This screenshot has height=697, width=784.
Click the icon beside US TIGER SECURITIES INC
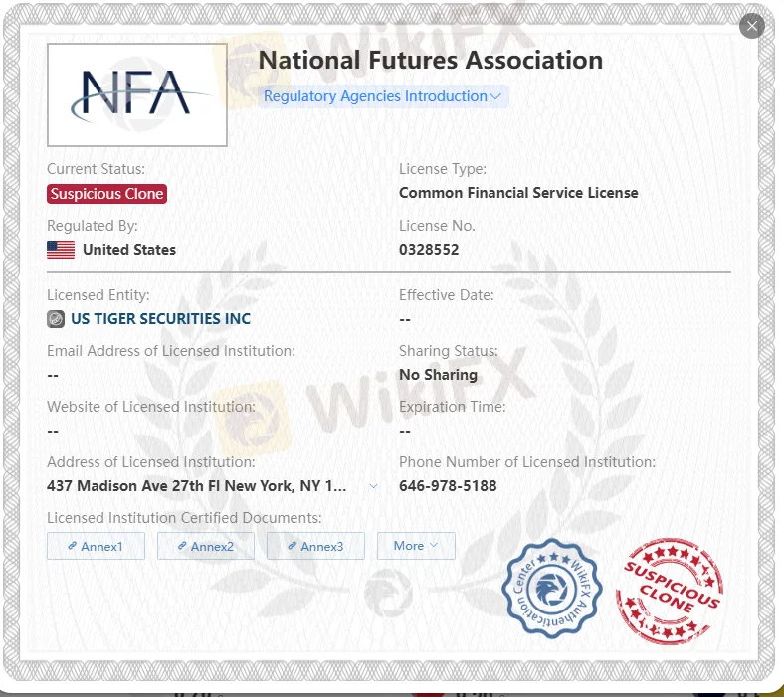pos(56,319)
